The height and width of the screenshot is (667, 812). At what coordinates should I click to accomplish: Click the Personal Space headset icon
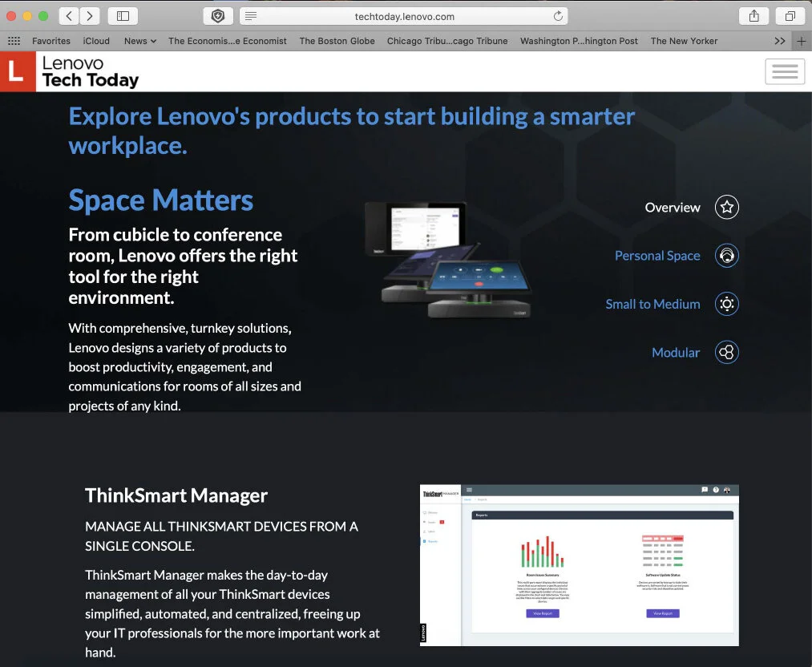click(726, 255)
